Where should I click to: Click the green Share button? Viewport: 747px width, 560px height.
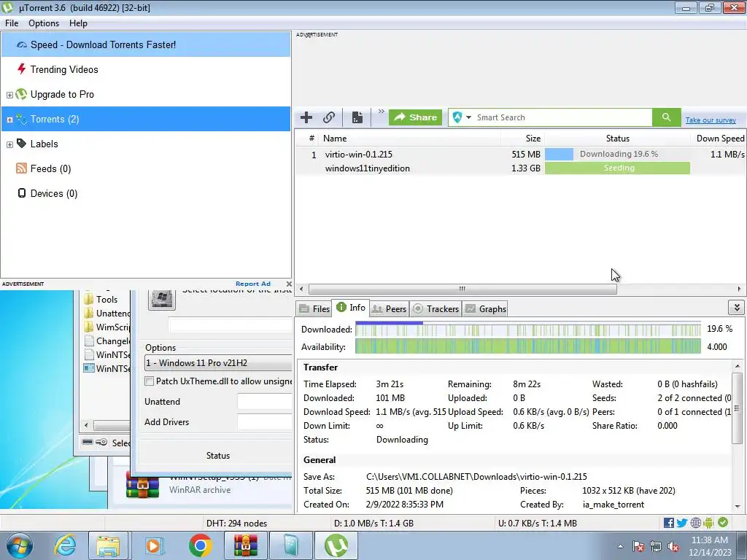[x=415, y=117]
